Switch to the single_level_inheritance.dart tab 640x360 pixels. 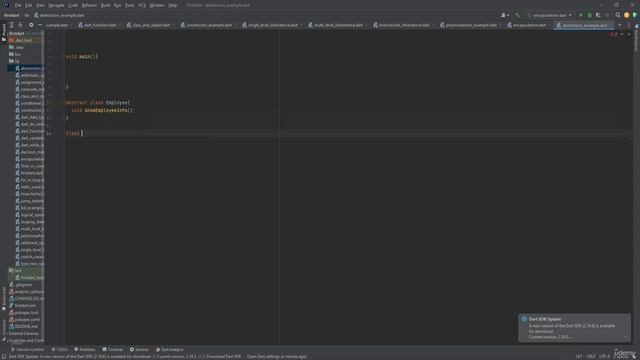[x=272, y=25]
